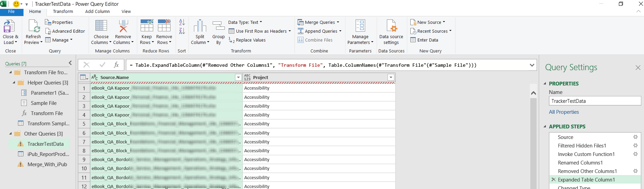This screenshot has height=189, width=644.
Task: Click the table icon in the grid corner
Action: point(84,77)
